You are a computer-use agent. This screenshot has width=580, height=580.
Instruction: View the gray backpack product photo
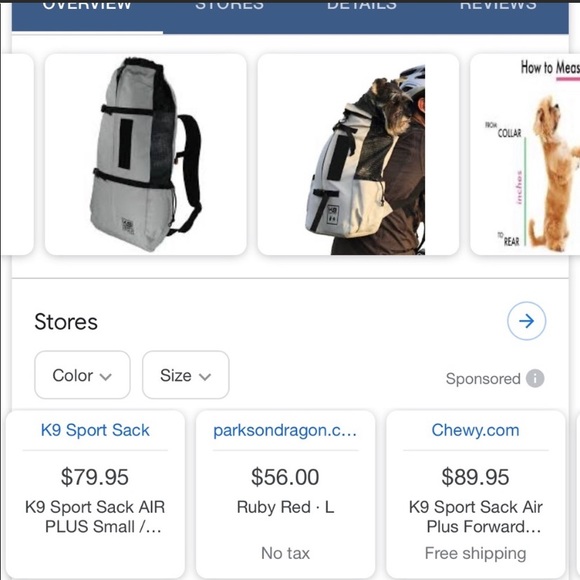tap(146, 154)
